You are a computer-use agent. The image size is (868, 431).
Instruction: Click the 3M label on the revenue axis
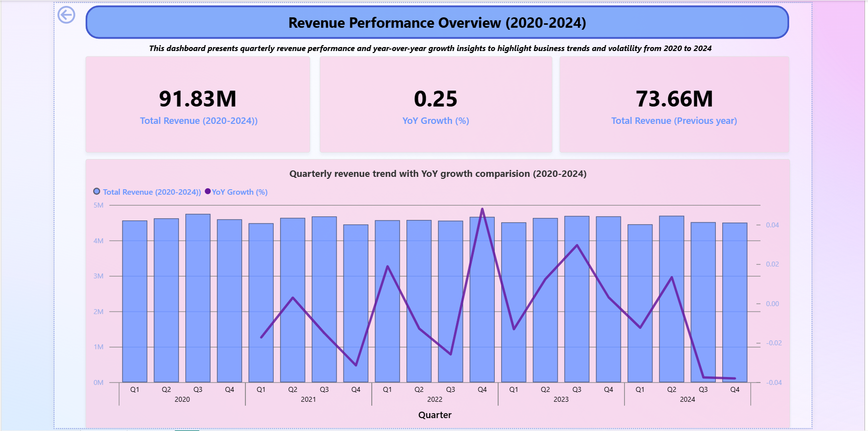[x=99, y=276]
